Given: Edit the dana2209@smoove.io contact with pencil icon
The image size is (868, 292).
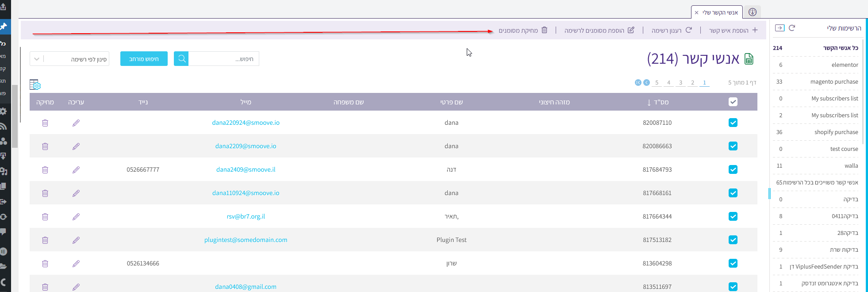Looking at the screenshot, I should pyautogui.click(x=76, y=146).
